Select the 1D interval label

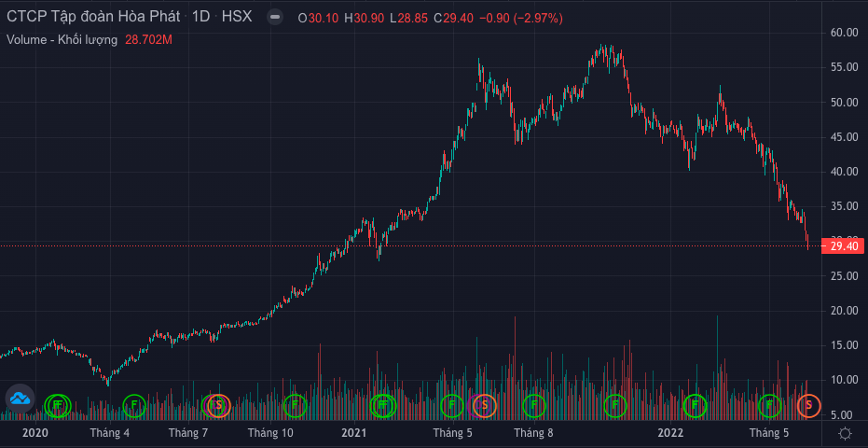200,18
